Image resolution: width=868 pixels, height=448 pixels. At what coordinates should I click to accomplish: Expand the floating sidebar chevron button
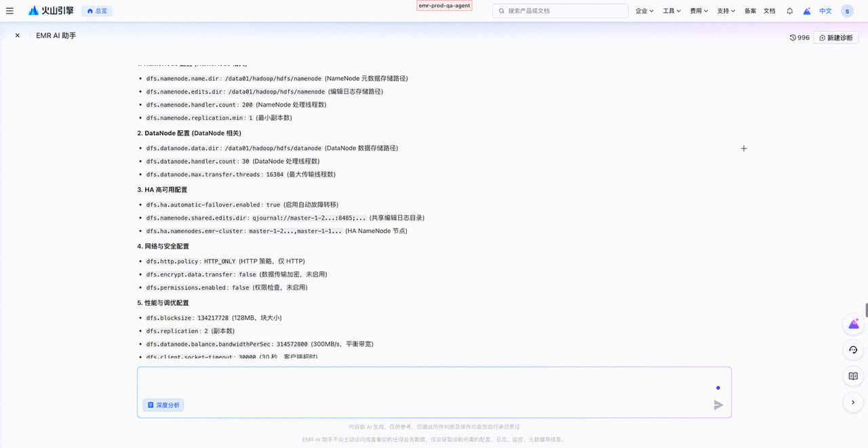tap(853, 403)
